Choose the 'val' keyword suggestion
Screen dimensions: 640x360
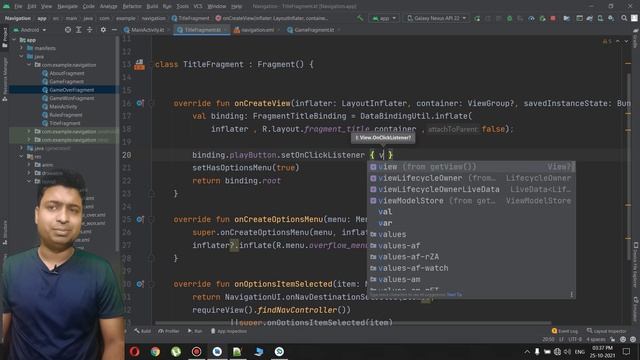(471, 212)
